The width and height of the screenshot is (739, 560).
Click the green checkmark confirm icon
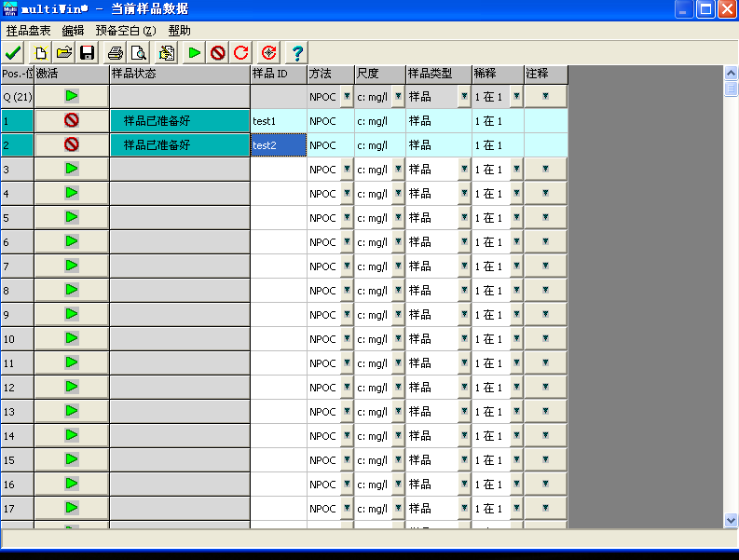coord(13,52)
